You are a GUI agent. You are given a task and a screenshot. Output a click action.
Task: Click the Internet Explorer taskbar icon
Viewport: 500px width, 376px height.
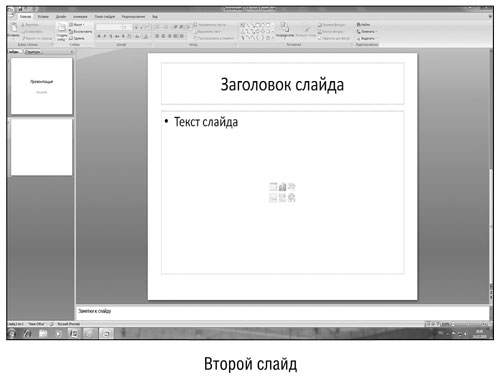coord(27,333)
